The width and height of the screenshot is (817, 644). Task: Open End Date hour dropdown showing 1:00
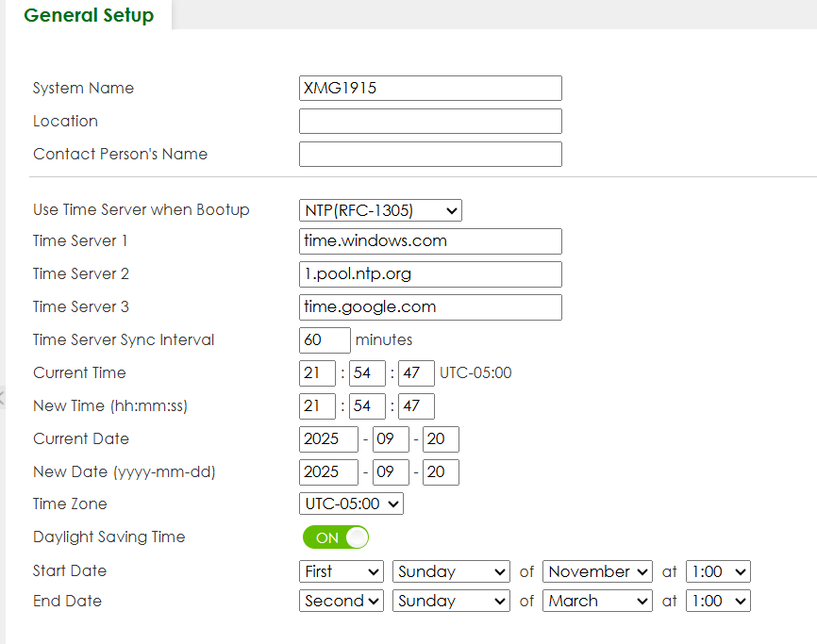[719, 601]
